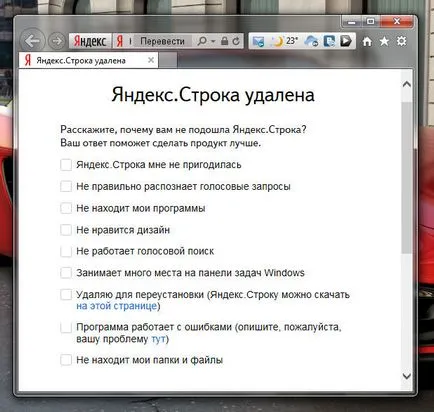This screenshot has width=434, height=412.
Task: Open Favorites with the star icon
Action: (x=384, y=41)
